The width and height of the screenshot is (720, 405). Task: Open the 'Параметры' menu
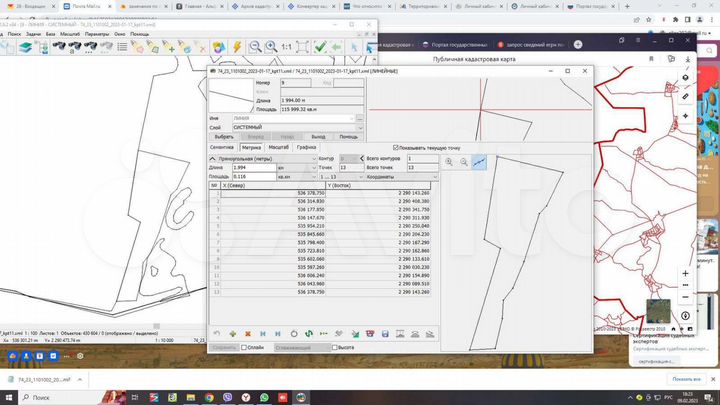click(97, 34)
